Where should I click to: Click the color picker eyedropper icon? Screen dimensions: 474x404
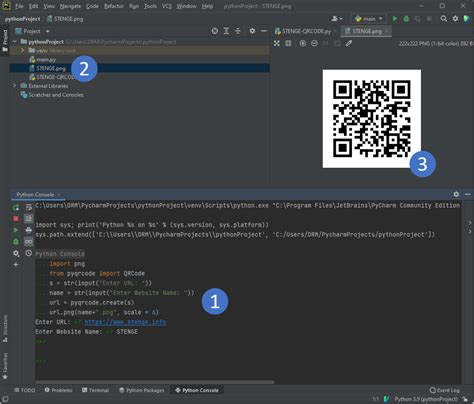(x=349, y=43)
